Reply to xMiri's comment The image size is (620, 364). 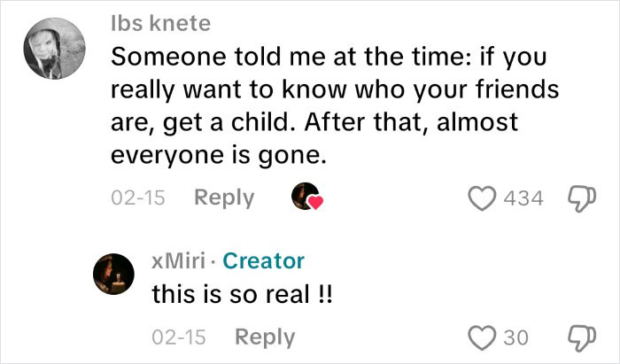265,337
